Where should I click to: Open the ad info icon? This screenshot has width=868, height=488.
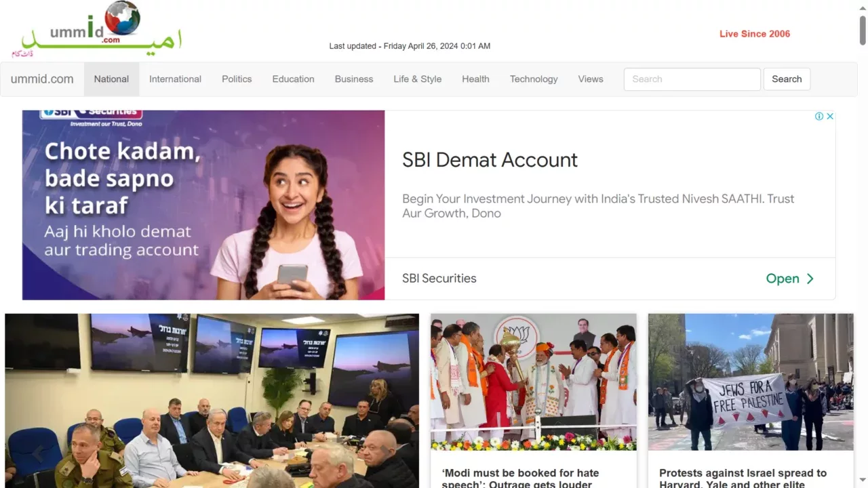[819, 117]
